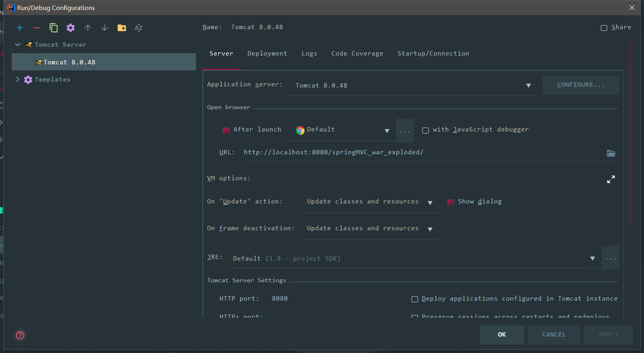Screen dimensions: 644x353
Task: Toggle the Share checkbox
Action: pyautogui.click(x=604, y=28)
